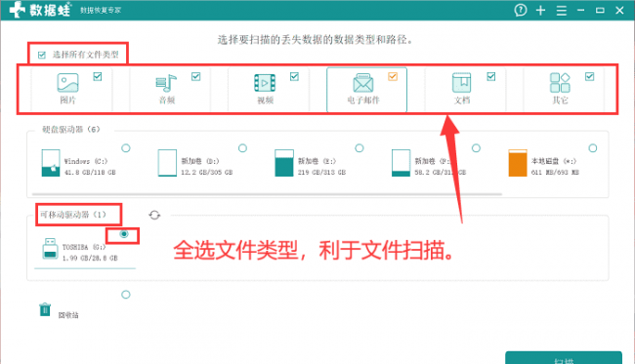Click the E: volume drive icon
This screenshot has height=364, width=635.
(284, 163)
